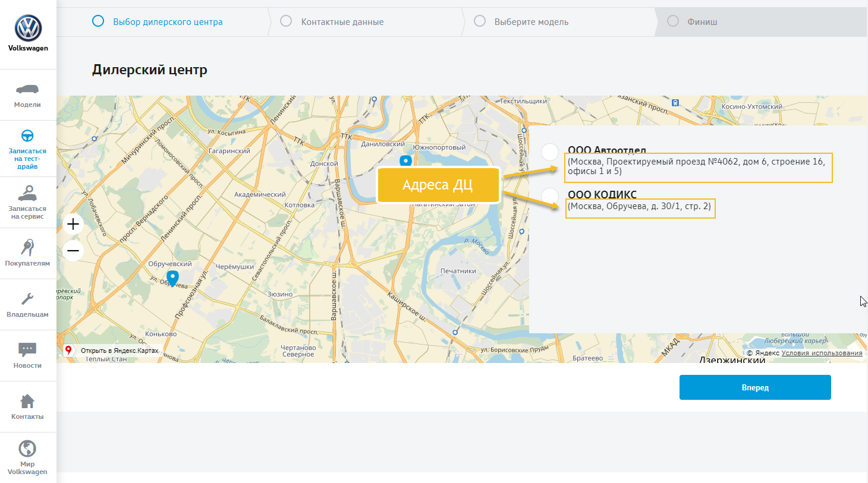868x483 pixels.
Task: Open the Мир Volkswagen globe icon
Action: click(27, 449)
